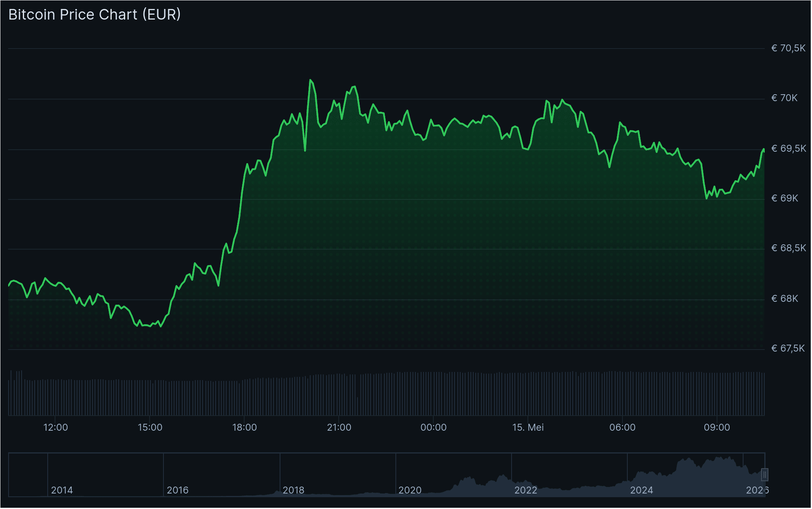Select the 2018 marker in the navigator
Image resolution: width=812 pixels, height=509 pixels.
[293, 490]
